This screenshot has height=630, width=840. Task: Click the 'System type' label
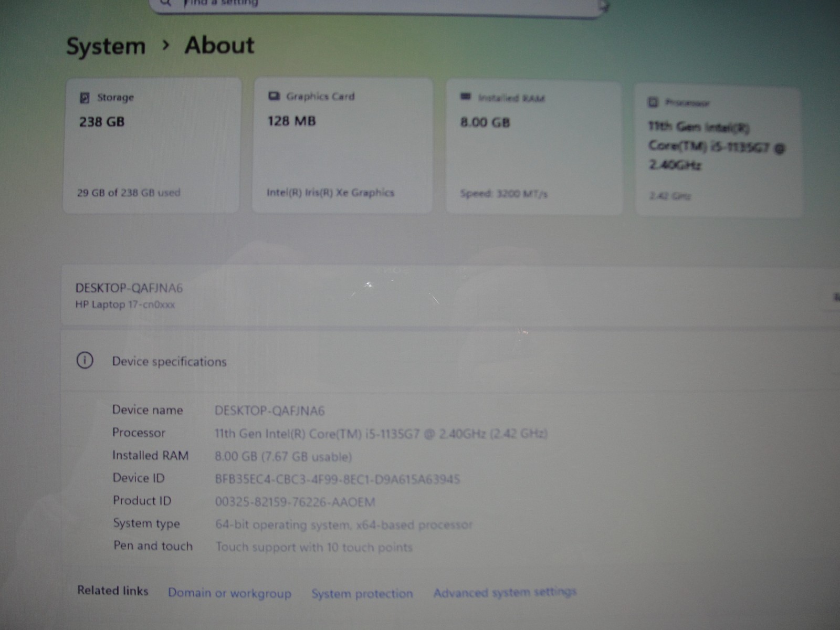[x=146, y=523]
